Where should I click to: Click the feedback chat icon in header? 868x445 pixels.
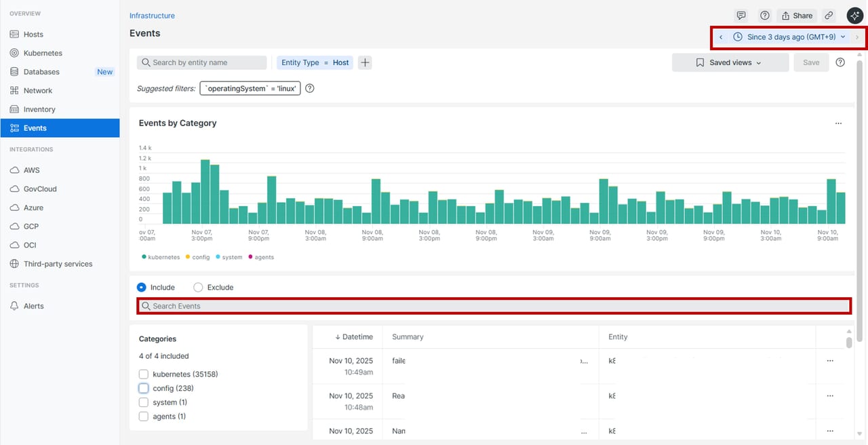(x=741, y=16)
